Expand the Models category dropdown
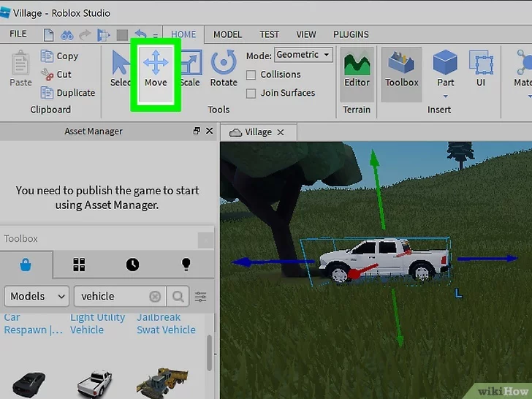The width and height of the screenshot is (532, 399). (37, 296)
